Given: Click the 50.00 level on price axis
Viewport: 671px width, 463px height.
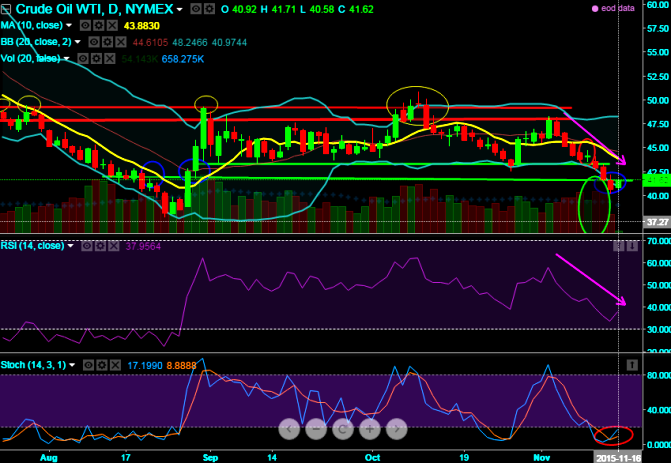Looking at the screenshot, I should click(658, 100).
